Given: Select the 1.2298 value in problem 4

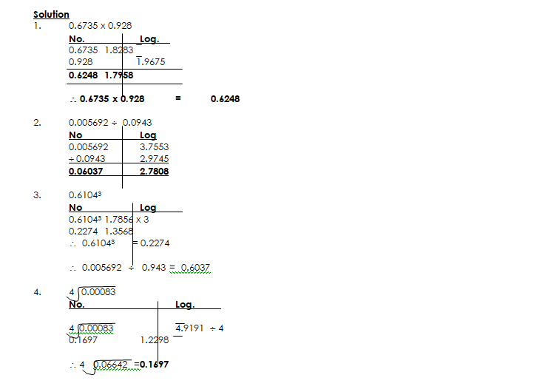Looking at the screenshot, I should pos(155,340).
